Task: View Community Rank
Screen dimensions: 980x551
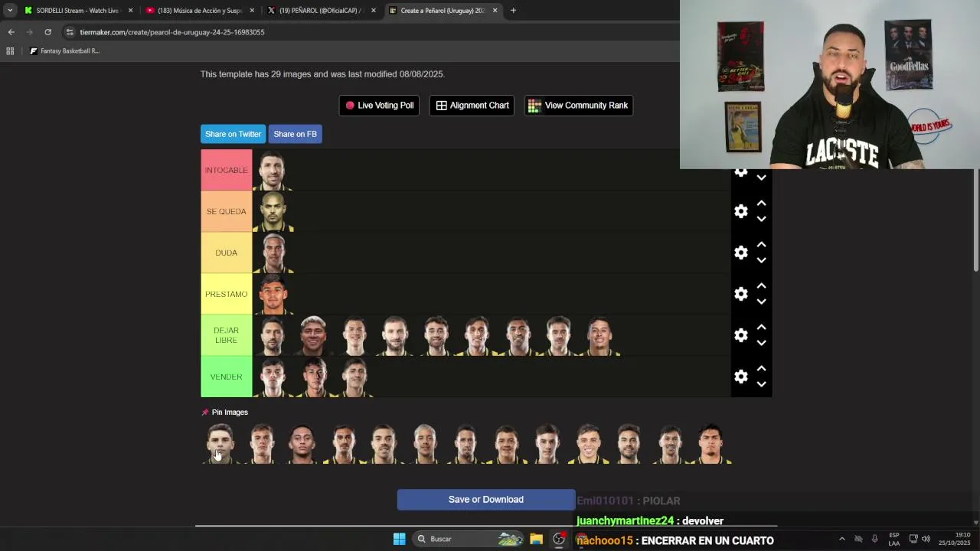Action: pos(578,106)
